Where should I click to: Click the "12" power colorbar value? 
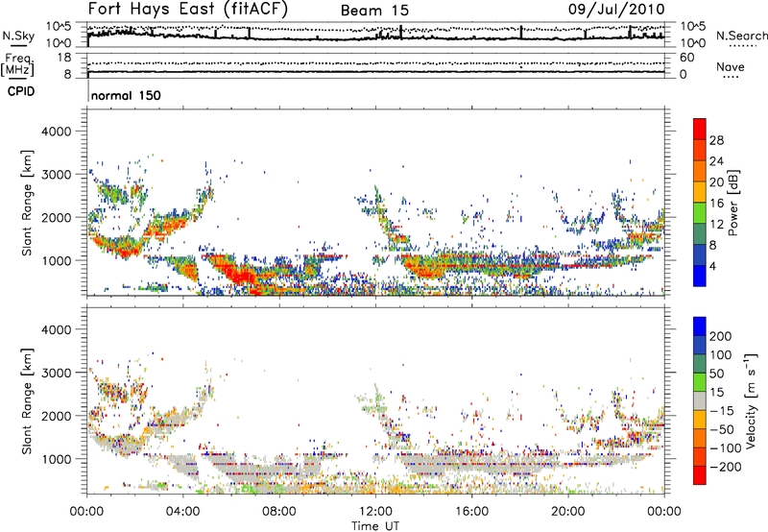pos(716,225)
